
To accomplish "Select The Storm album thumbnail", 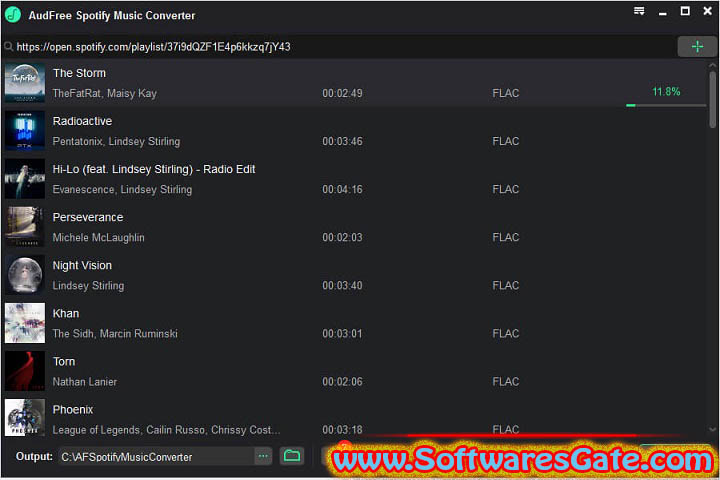I will 25,83.
